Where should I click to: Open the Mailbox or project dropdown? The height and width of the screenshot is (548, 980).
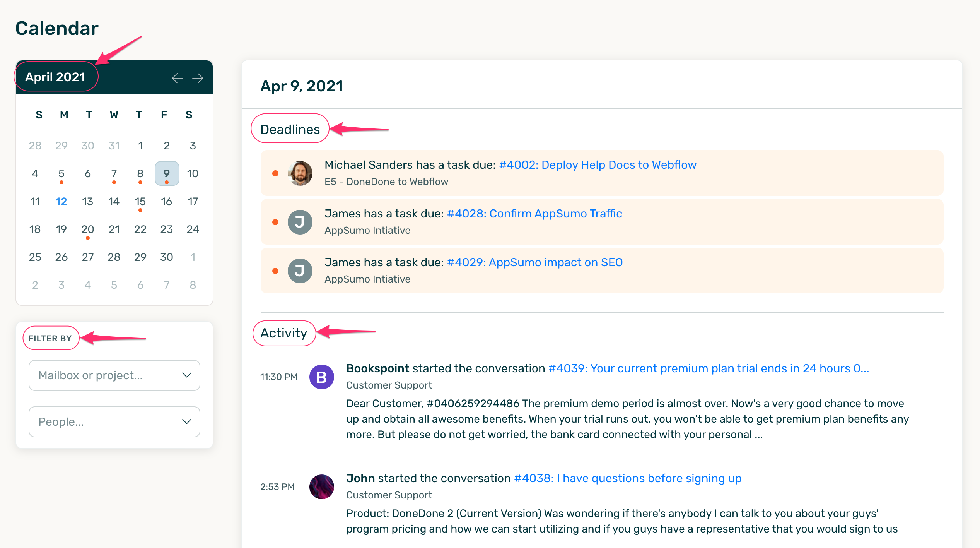tap(114, 375)
